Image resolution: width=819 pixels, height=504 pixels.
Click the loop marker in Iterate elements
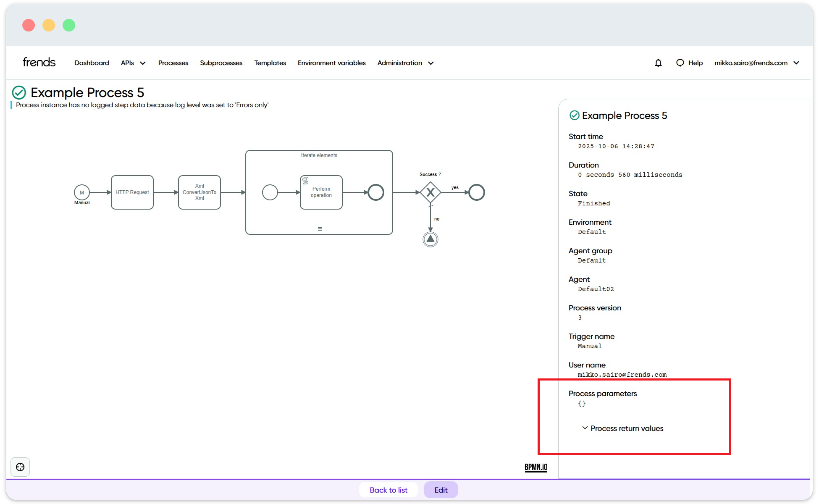(x=320, y=229)
